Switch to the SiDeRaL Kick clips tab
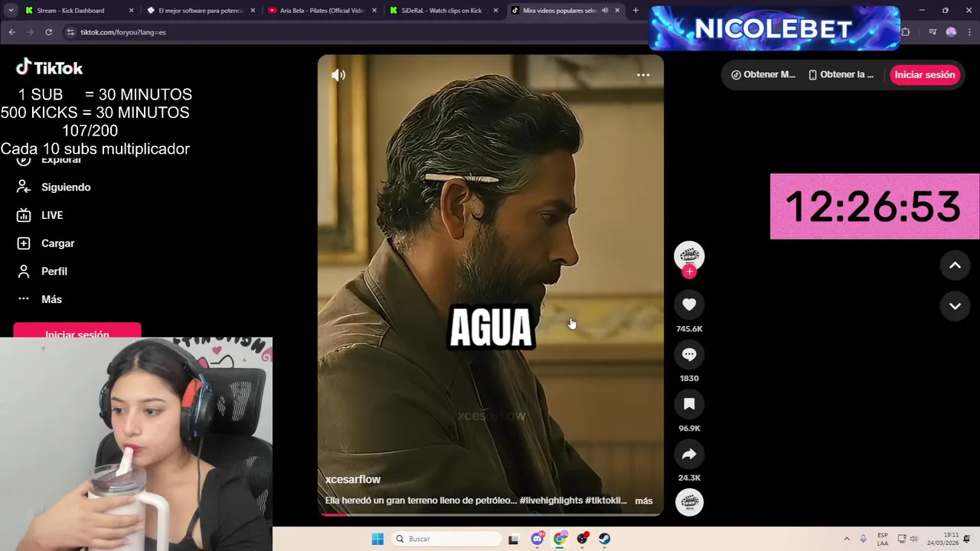 pos(443,11)
